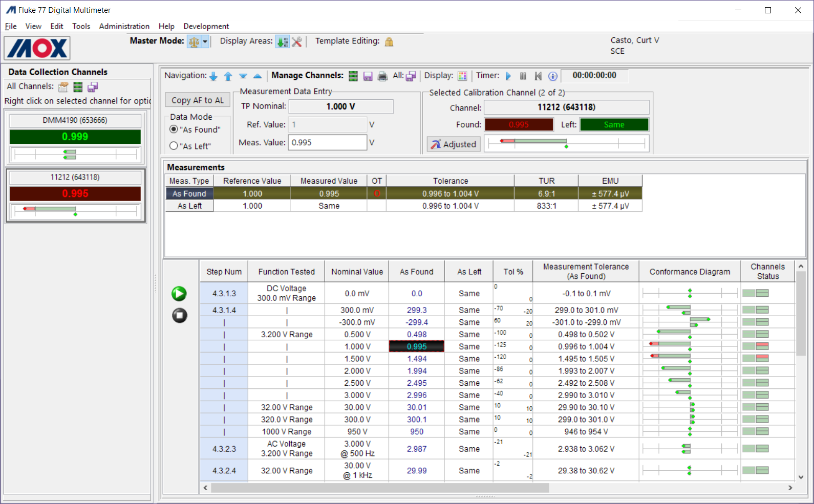Click the Navigation small down triangle

(x=243, y=76)
